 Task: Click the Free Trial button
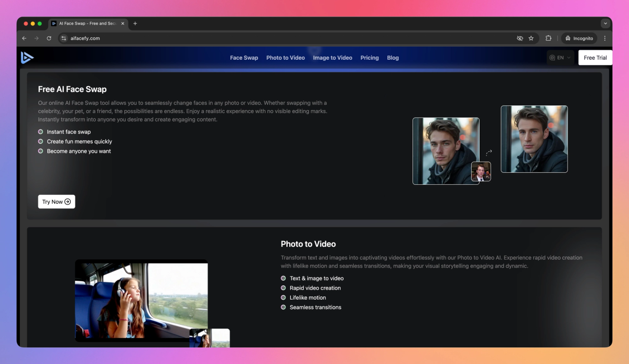pos(595,58)
